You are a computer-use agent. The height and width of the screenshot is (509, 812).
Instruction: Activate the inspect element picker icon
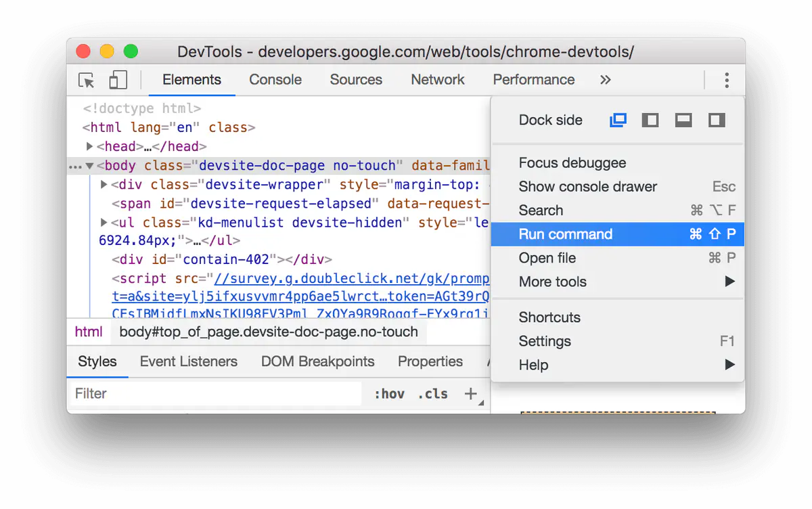(86, 81)
